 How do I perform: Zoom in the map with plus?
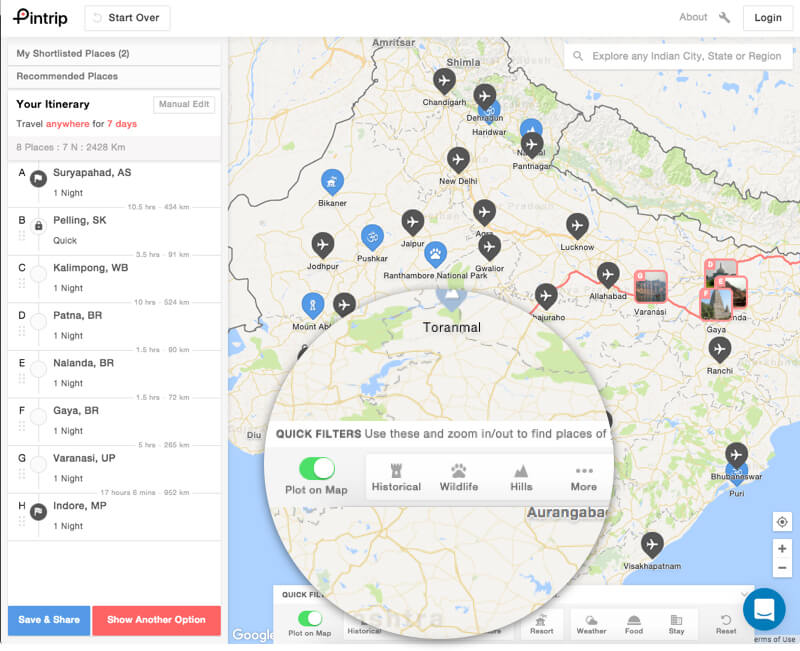[782, 549]
